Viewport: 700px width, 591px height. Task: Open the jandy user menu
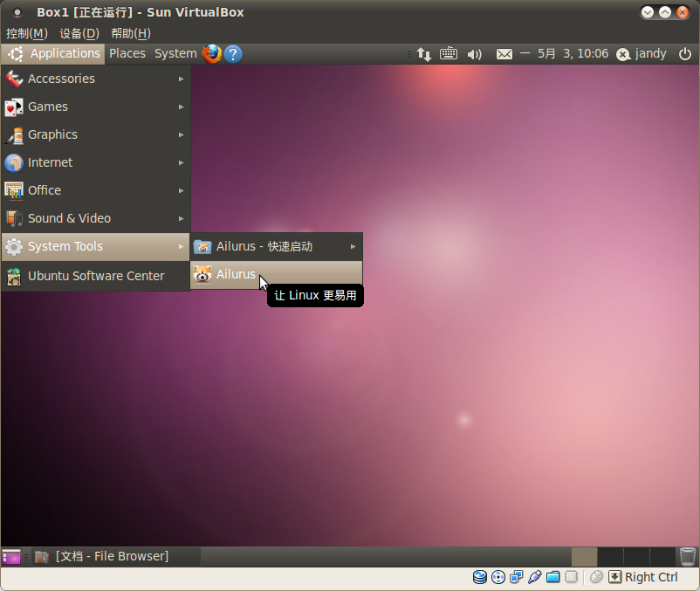[650, 54]
